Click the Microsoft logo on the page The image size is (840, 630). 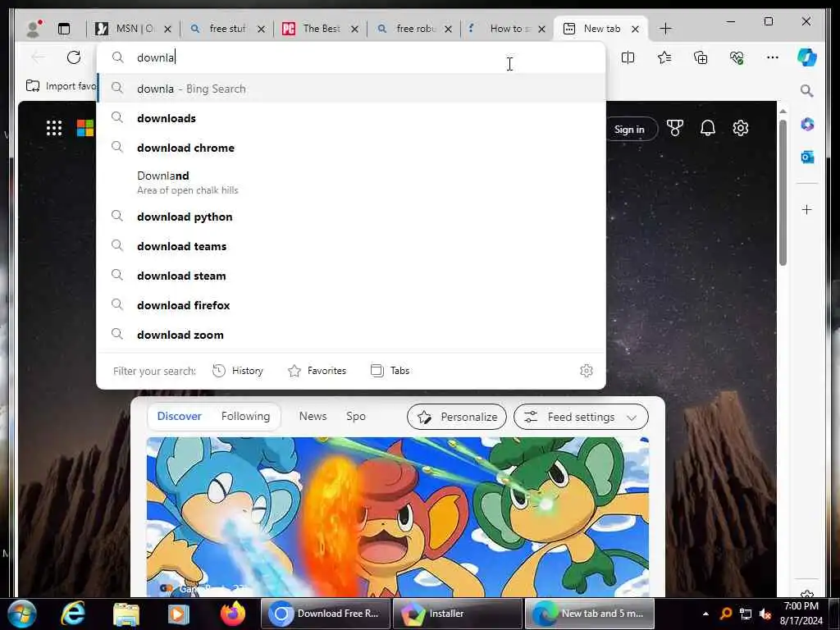[x=85, y=128]
